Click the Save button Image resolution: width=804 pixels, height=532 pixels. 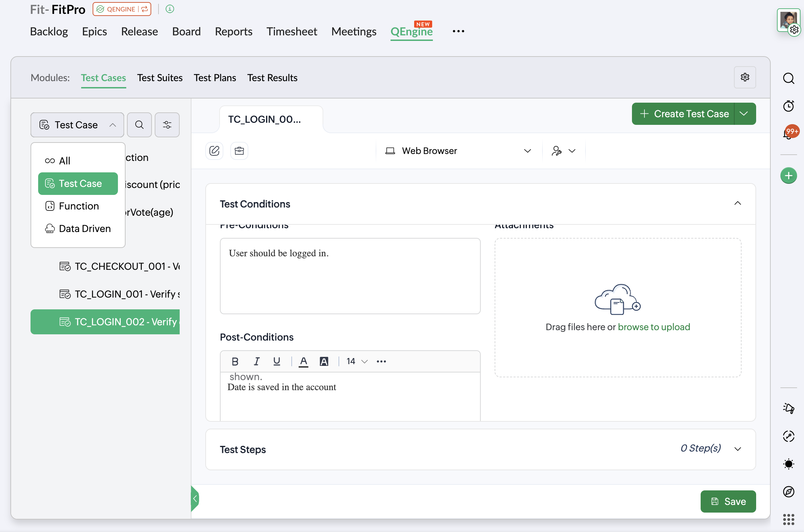tap(728, 501)
